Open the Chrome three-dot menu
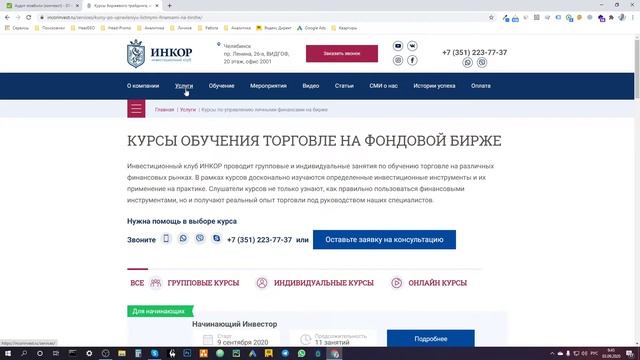 click(x=633, y=18)
